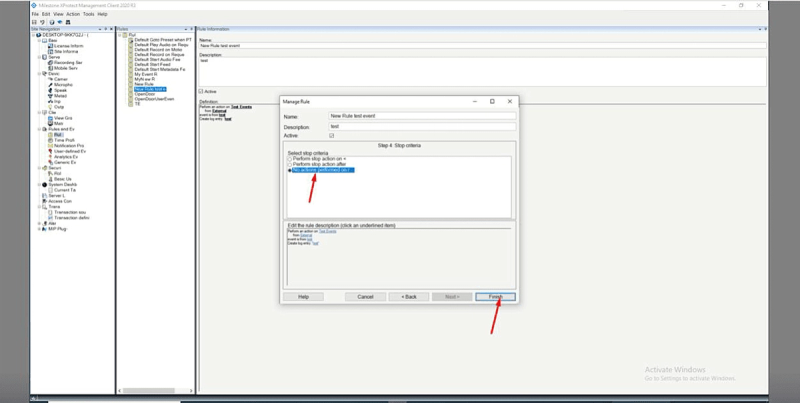
Task: Click the Description field in Manage Rule dialog
Action: coord(422,126)
